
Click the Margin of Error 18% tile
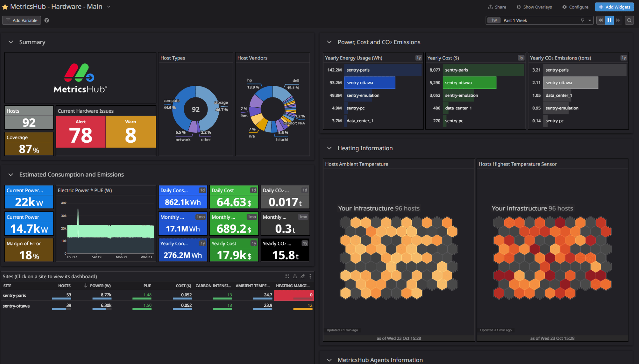29,250
